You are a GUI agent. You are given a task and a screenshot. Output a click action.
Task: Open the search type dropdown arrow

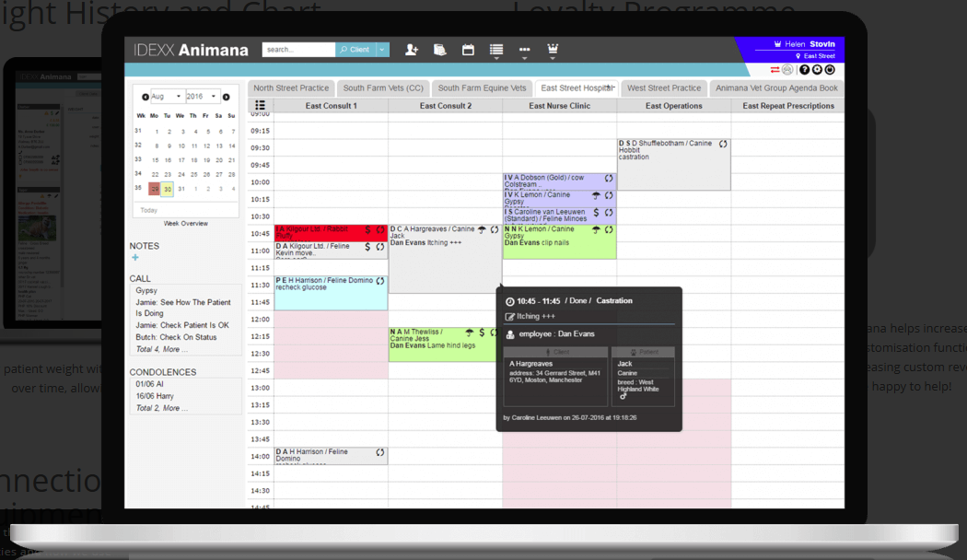pyautogui.click(x=382, y=50)
